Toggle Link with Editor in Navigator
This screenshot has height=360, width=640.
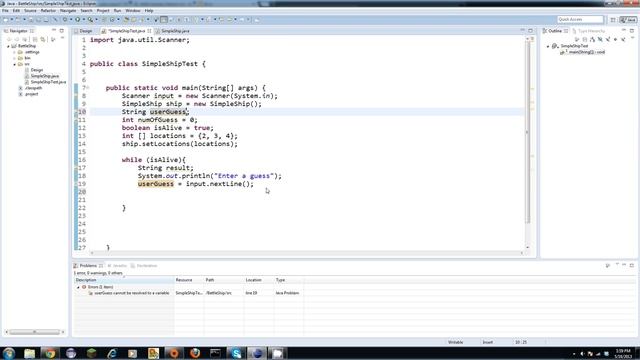(x=43, y=40)
